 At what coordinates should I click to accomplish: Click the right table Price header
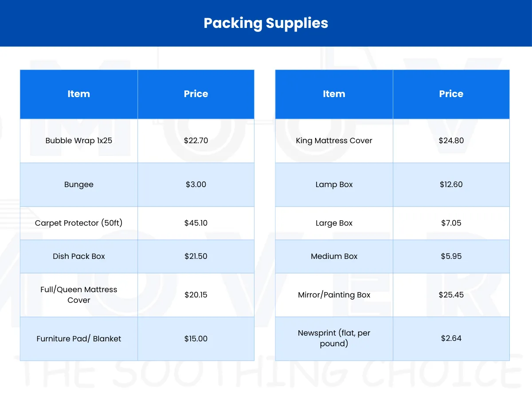(451, 94)
